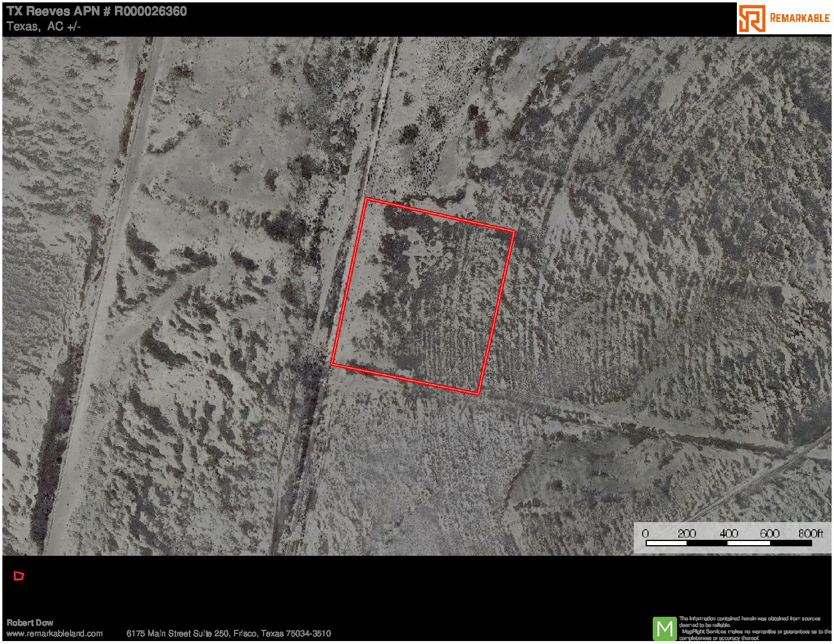Click the TX Reeves APN # R000026360 title
Viewport: 834px width, 644px height.
97,11
